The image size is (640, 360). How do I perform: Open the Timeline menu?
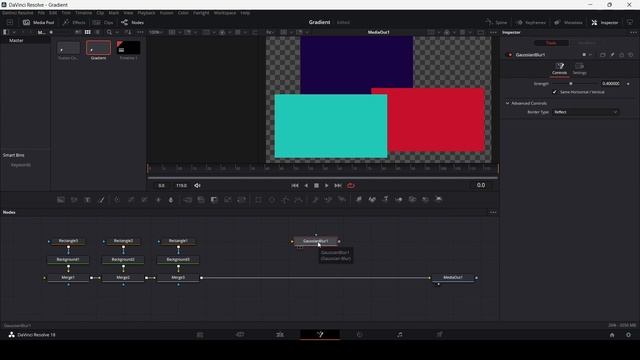click(83, 13)
